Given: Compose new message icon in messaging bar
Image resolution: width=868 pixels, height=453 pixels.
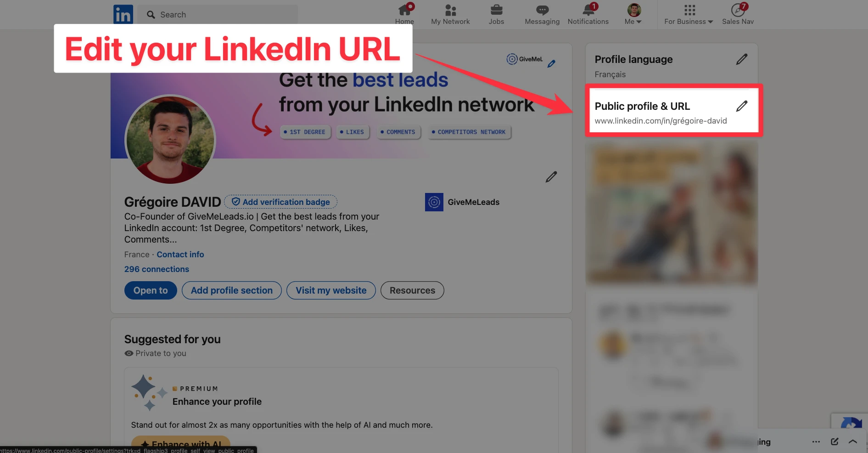Looking at the screenshot, I should point(835,442).
